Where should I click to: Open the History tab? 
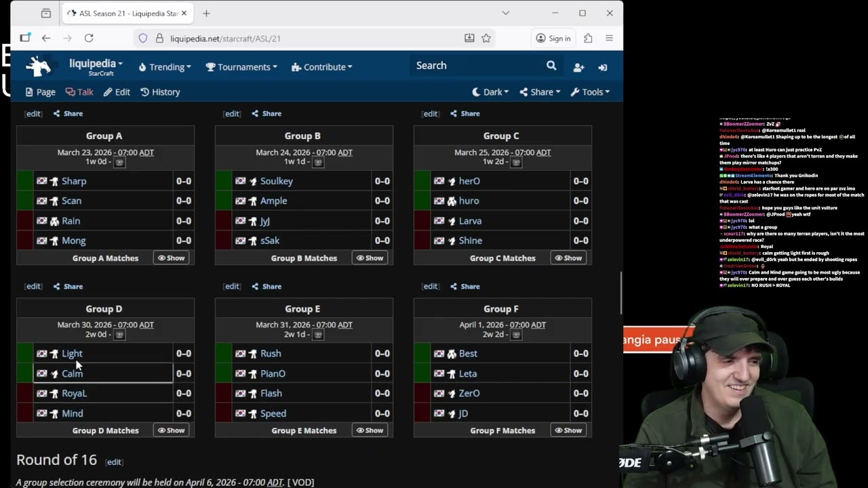point(160,92)
